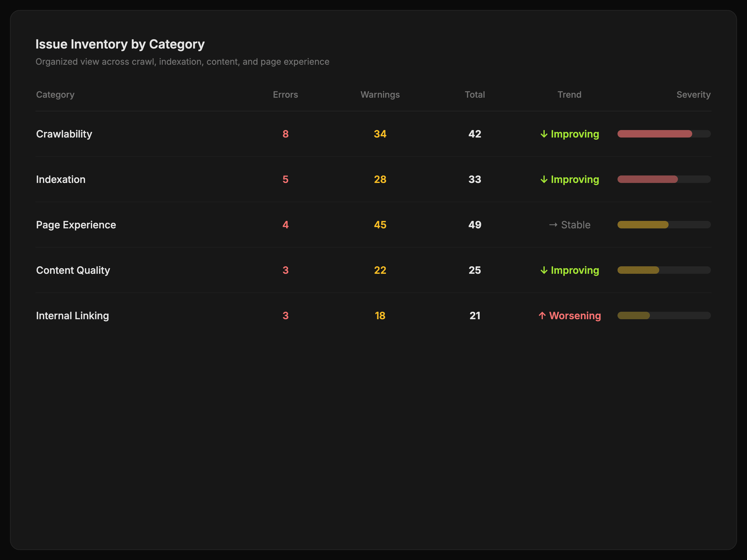Open the Crawlability category row
Image resolution: width=747 pixels, height=560 pixels.
pyautogui.click(x=64, y=134)
